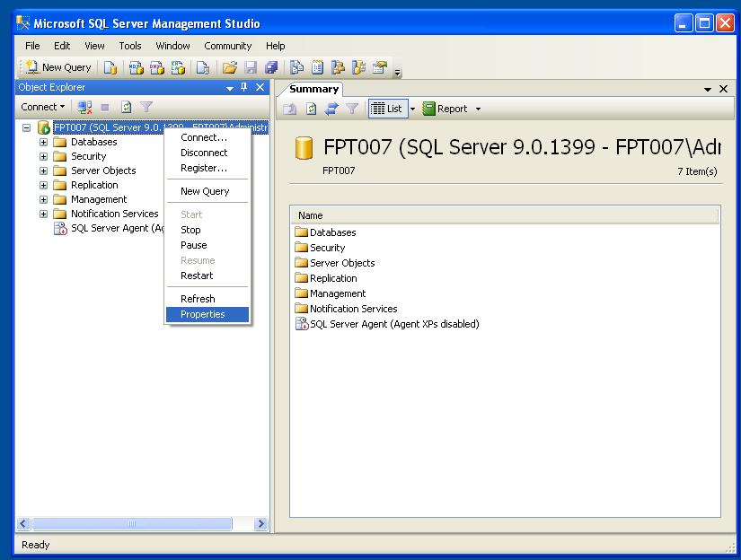Select the Summary tab
Image resolution: width=741 pixels, height=560 pixels.
[313, 89]
